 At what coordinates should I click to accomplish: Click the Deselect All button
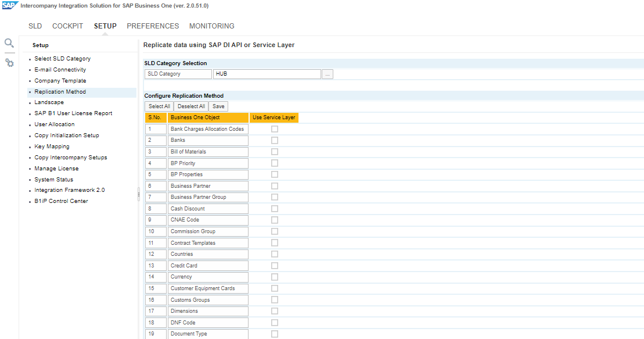[x=191, y=106]
